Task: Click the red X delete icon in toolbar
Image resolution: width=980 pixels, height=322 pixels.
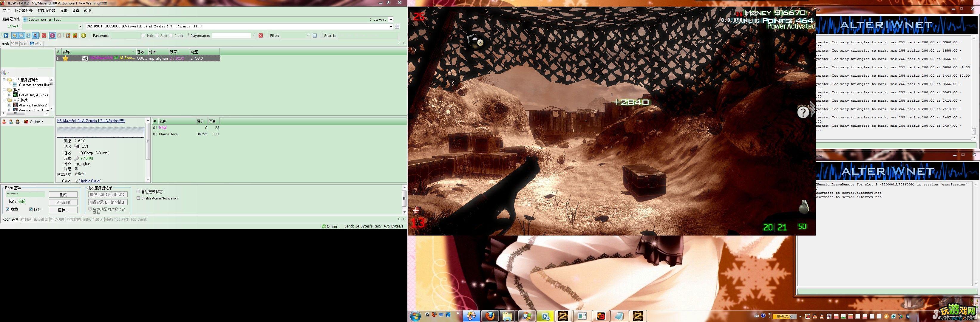Action: coord(44,35)
